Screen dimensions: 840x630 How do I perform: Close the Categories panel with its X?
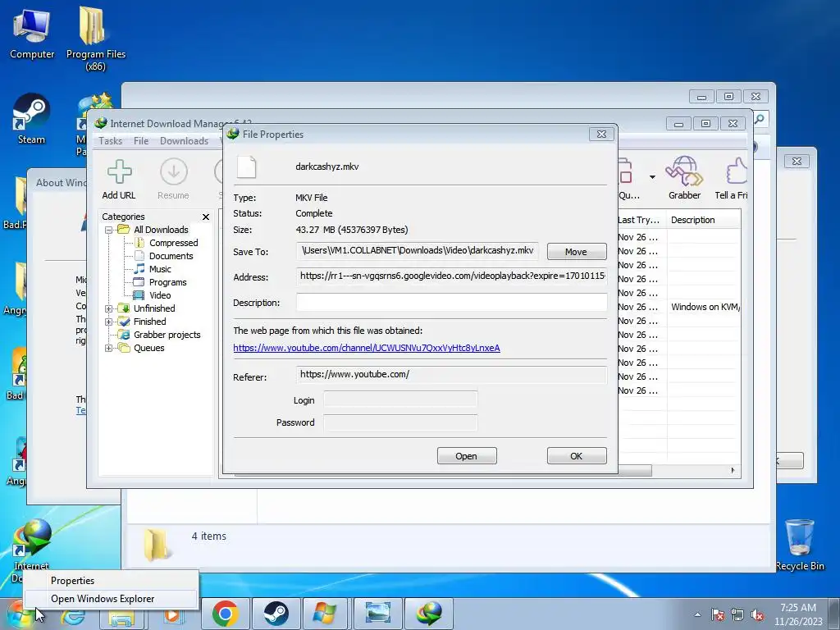206,217
